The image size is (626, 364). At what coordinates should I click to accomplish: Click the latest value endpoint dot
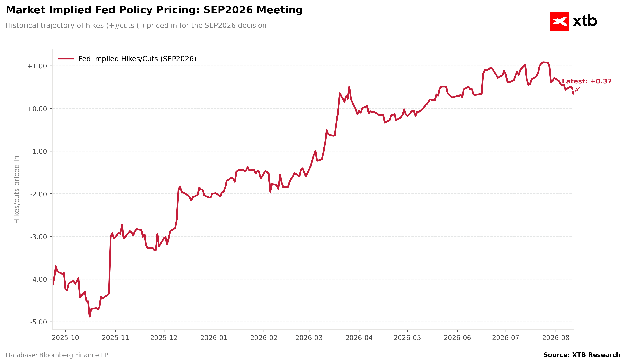(573, 93)
